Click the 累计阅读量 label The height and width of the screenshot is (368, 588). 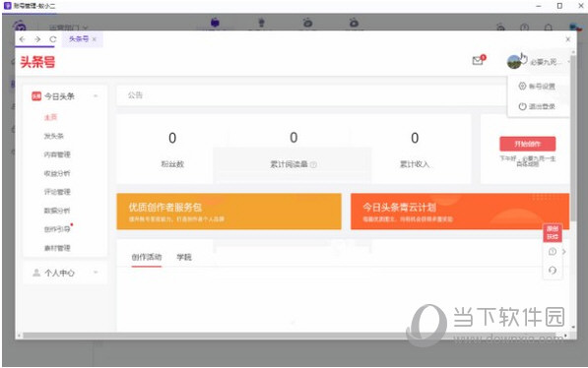(289, 164)
